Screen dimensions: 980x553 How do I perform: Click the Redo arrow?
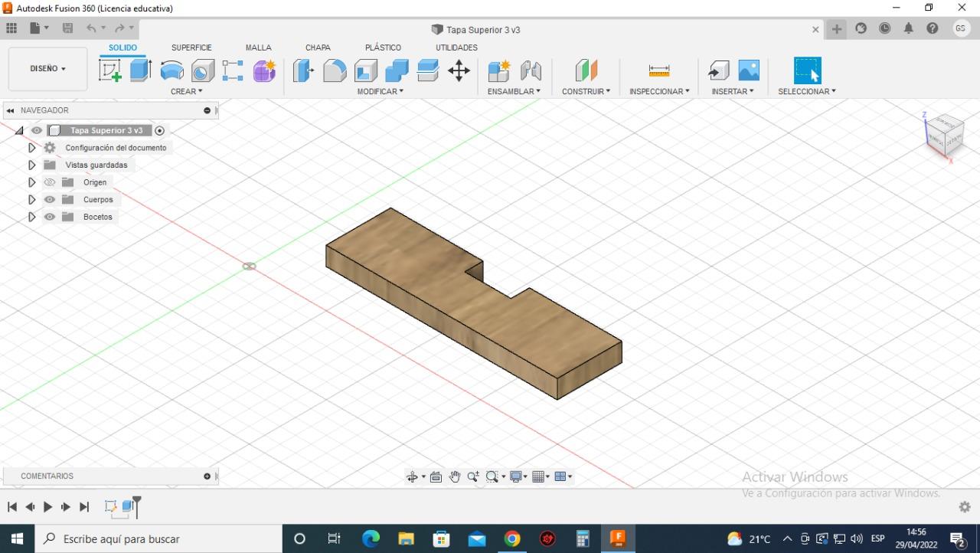(x=119, y=28)
